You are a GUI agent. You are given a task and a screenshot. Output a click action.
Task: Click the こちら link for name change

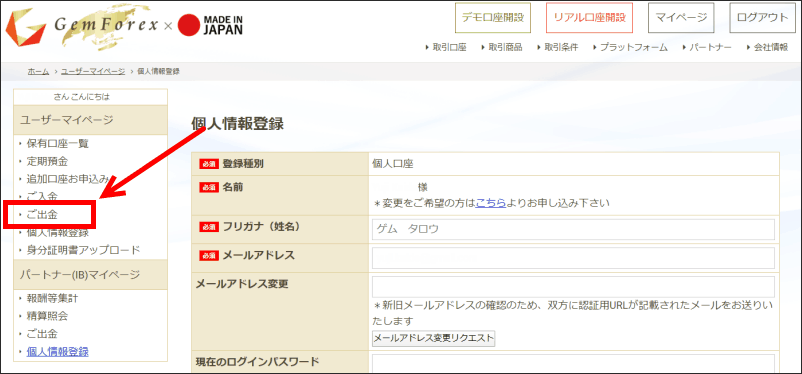pyautogui.click(x=491, y=203)
